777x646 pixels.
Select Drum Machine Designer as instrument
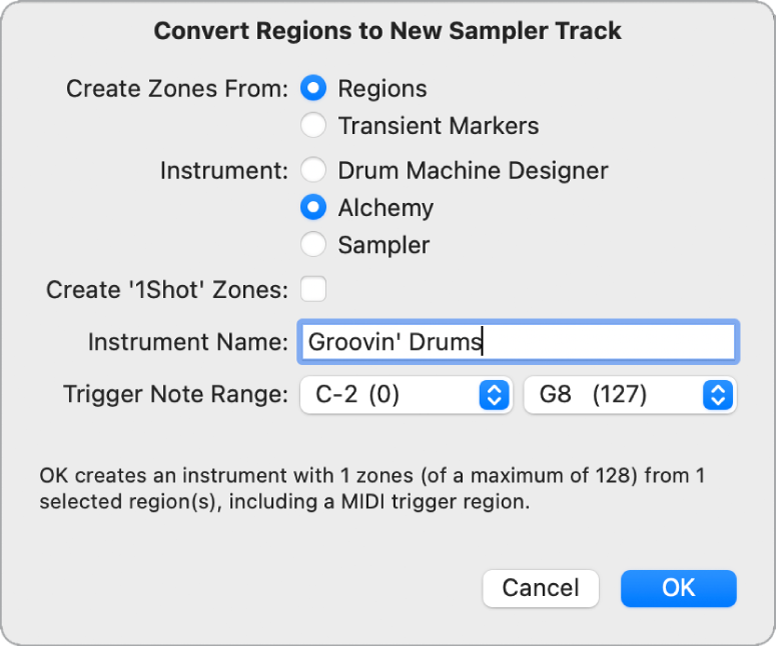click(314, 170)
